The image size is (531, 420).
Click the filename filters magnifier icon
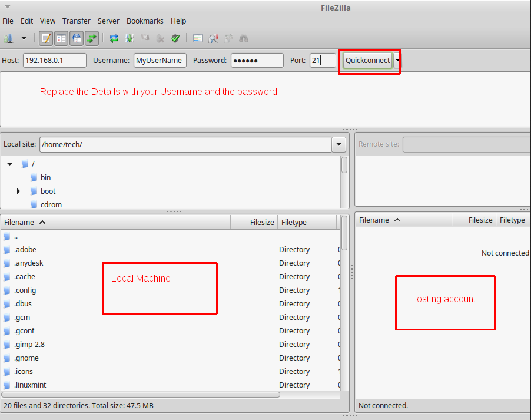click(213, 38)
